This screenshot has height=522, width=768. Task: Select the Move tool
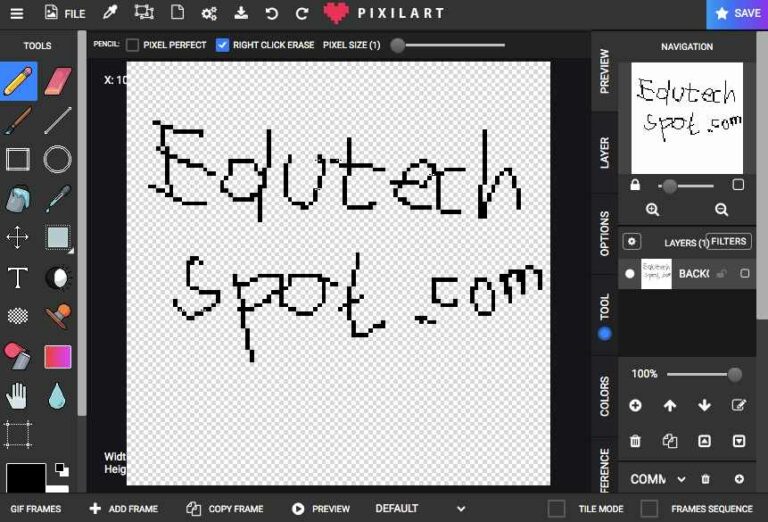(x=18, y=237)
